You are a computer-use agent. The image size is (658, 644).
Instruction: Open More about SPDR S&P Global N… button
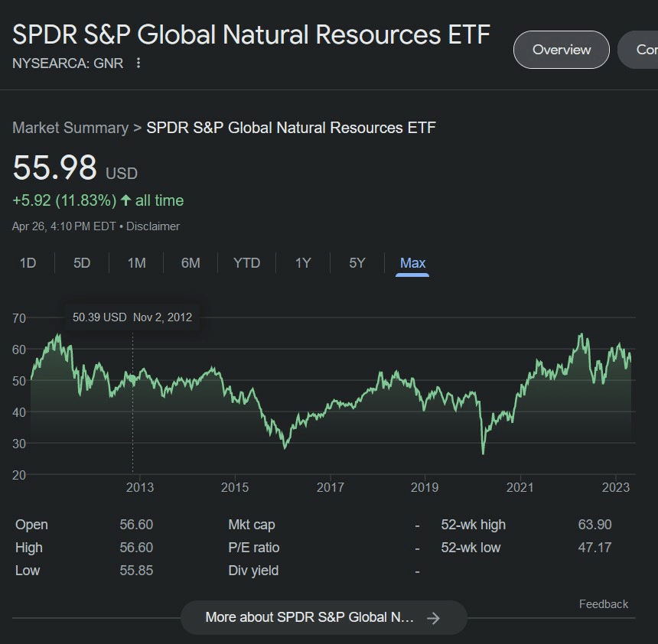(324, 617)
